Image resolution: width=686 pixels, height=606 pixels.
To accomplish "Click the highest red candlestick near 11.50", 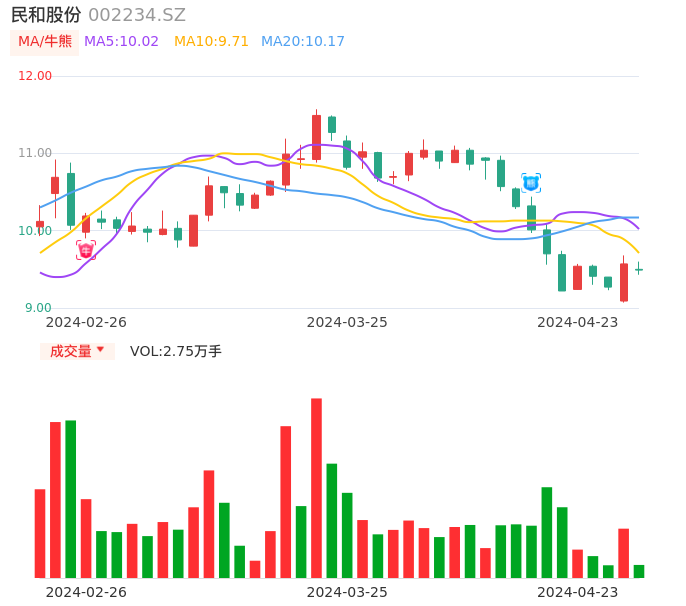I will (x=316, y=137).
